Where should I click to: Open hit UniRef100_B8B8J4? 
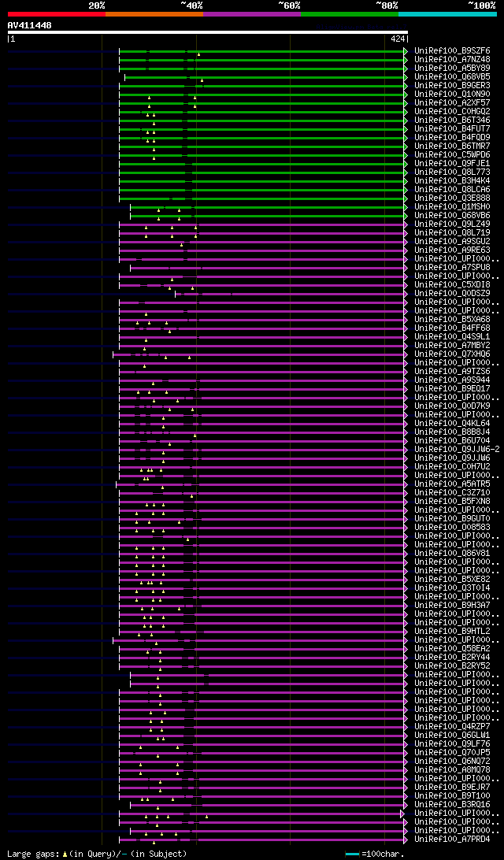pos(453,432)
